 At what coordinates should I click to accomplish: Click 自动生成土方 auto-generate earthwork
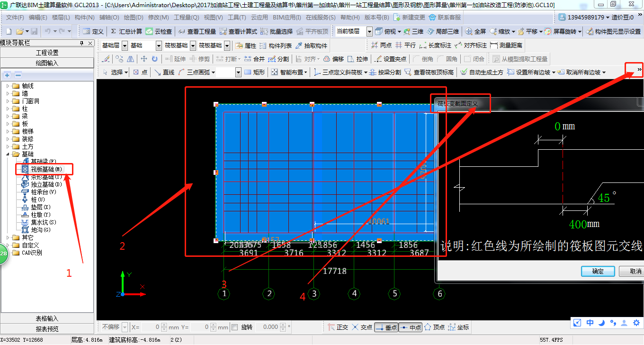tap(482, 72)
